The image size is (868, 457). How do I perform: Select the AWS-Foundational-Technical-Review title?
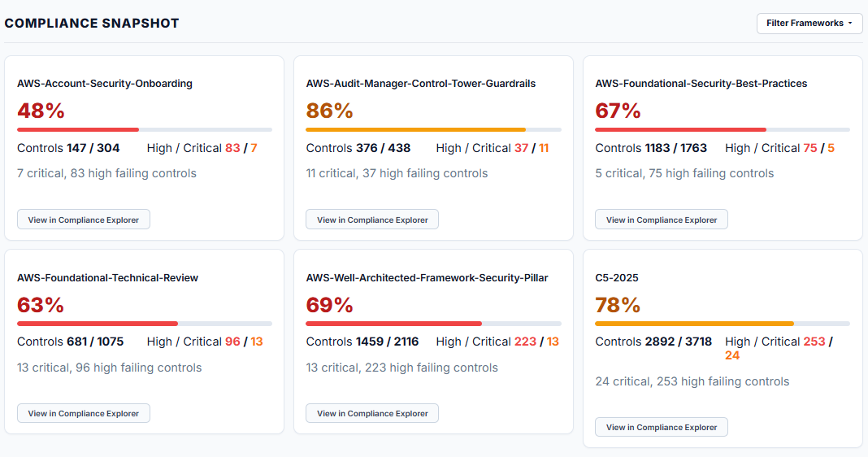point(107,277)
